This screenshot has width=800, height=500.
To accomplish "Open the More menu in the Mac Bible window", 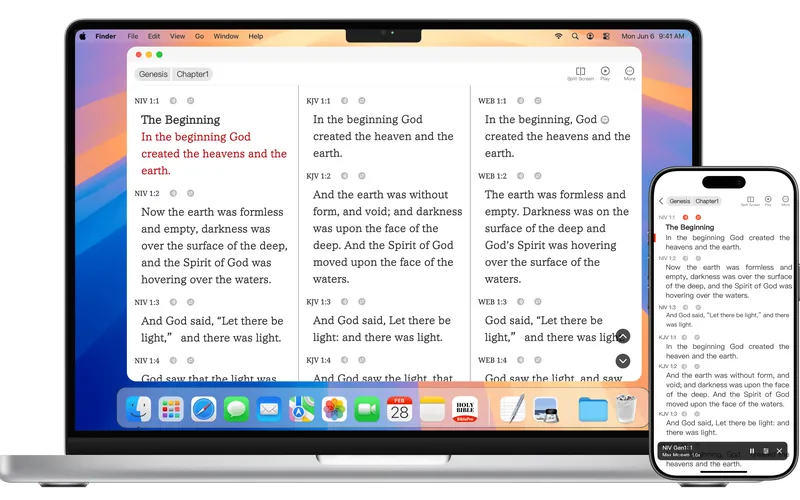I will click(x=630, y=73).
